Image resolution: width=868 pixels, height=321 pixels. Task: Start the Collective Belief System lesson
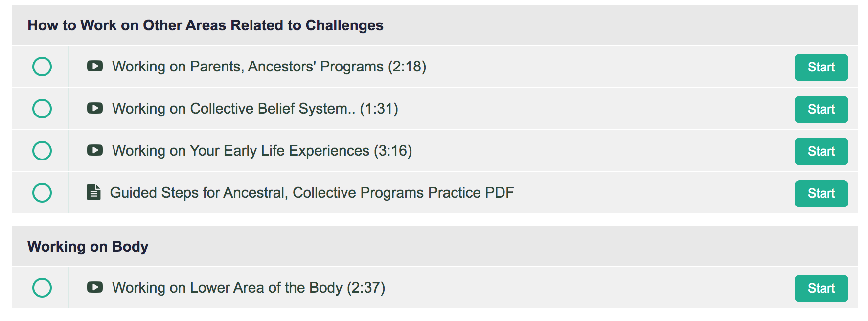pos(821,110)
